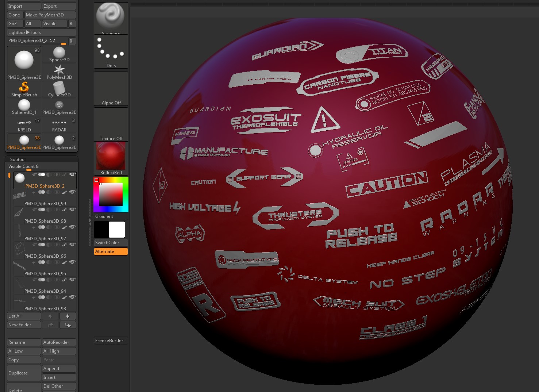539x392 pixels.
Task: Toggle polypaint brush icon on PM3D_Sphere3D_2
Action: click(64, 174)
